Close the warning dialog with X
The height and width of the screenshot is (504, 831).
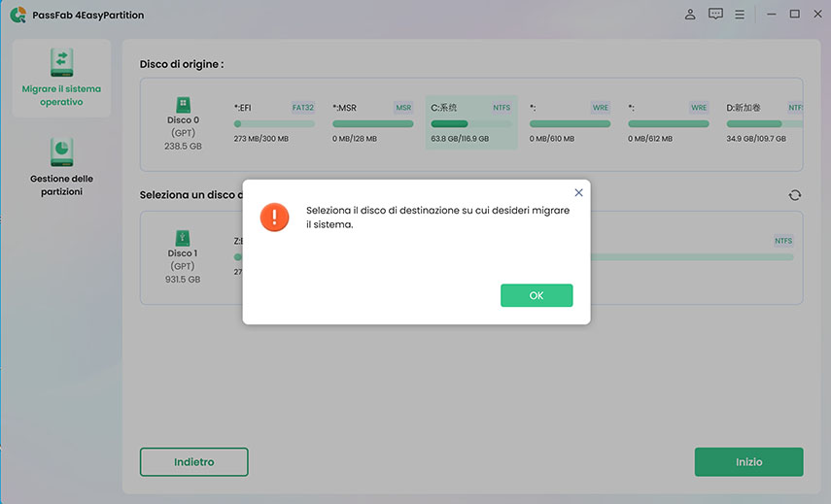(x=578, y=192)
